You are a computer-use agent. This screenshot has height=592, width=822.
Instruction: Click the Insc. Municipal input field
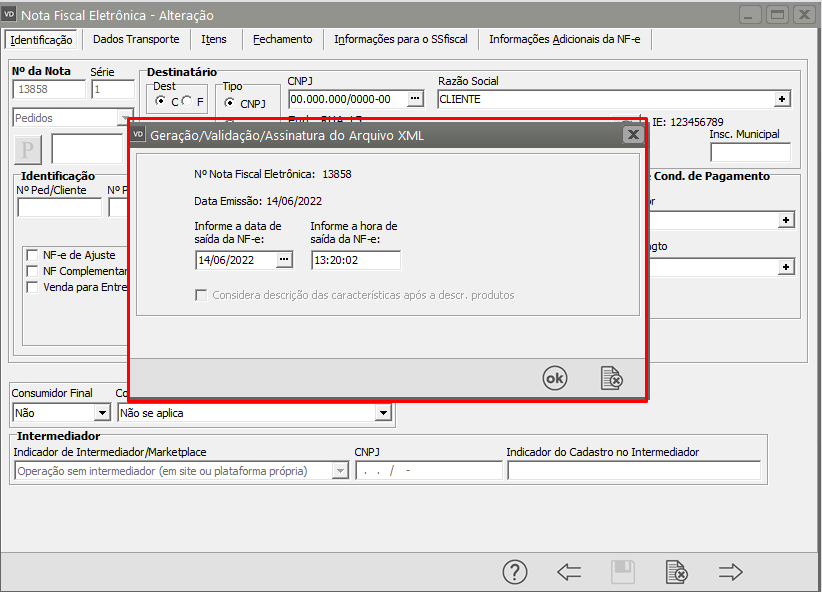[x=750, y=152]
